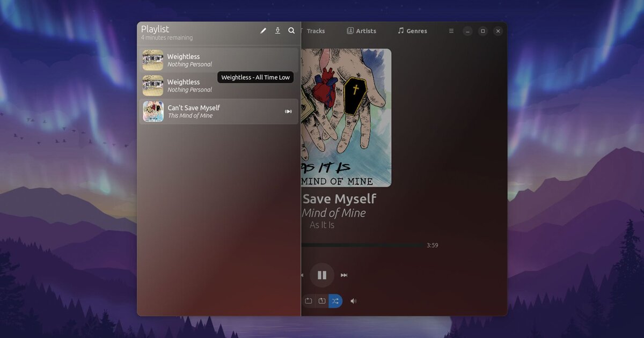Toggle repeat single track mode

click(x=322, y=301)
